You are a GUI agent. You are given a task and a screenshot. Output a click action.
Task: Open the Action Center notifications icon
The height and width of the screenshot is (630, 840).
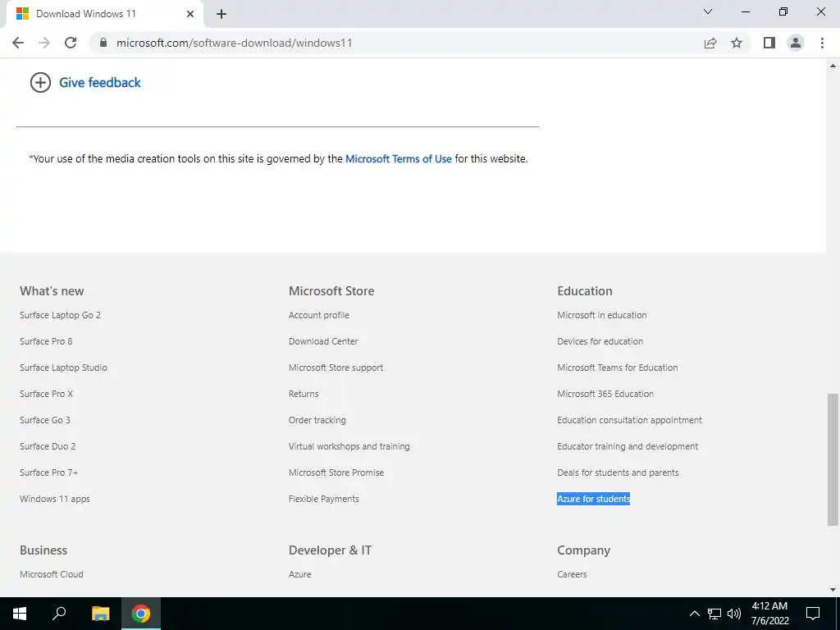click(x=813, y=614)
